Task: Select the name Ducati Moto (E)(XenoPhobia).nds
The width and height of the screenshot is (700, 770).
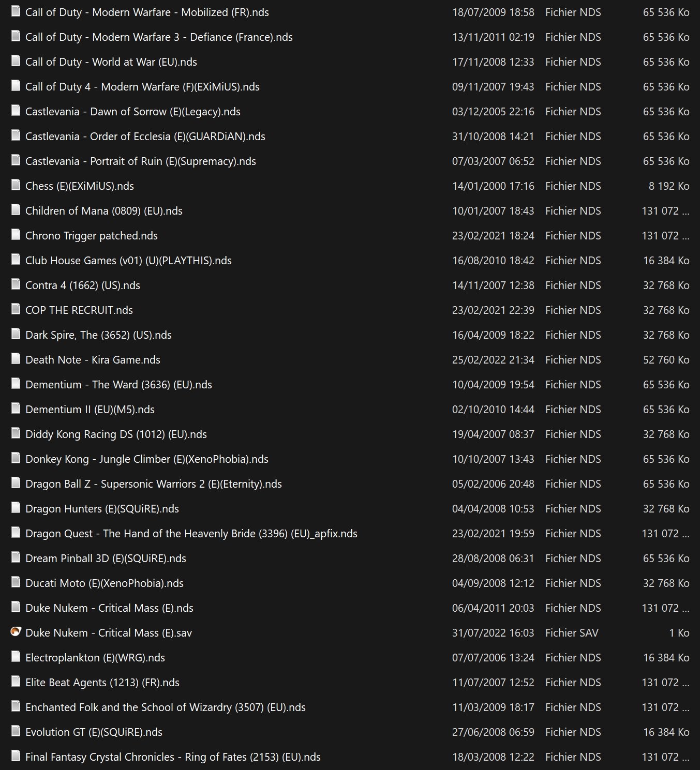Action: [105, 583]
